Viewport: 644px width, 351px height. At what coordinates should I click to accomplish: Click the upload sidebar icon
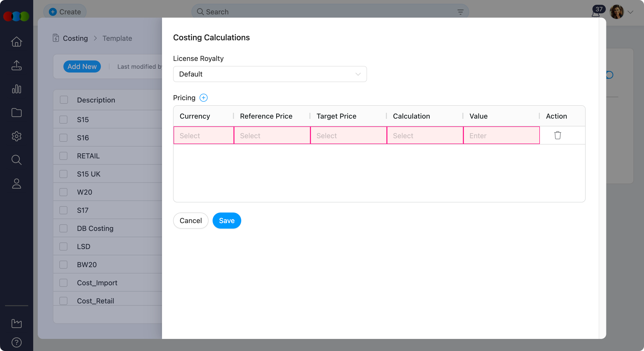click(17, 65)
